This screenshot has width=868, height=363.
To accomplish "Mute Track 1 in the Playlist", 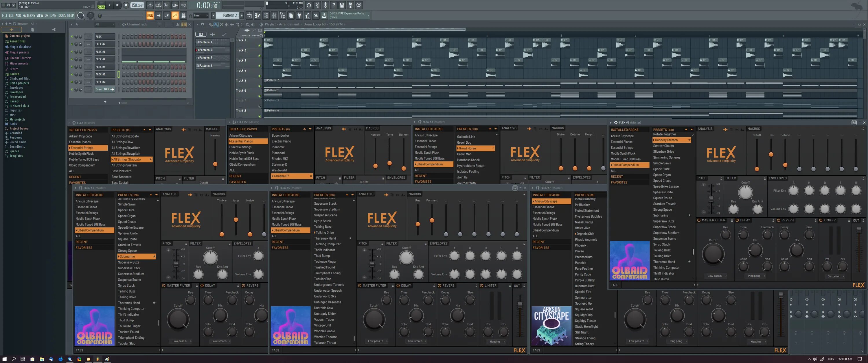I will pos(260,46).
